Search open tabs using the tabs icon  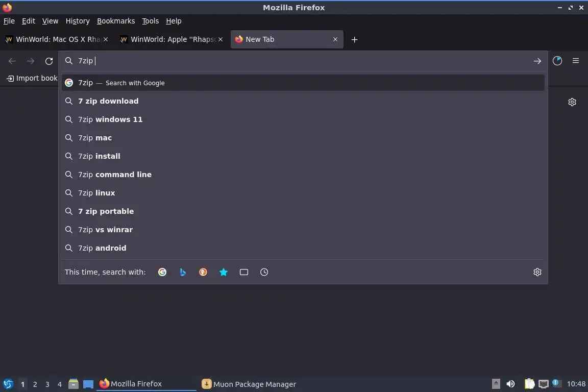pyautogui.click(x=244, y=272)
